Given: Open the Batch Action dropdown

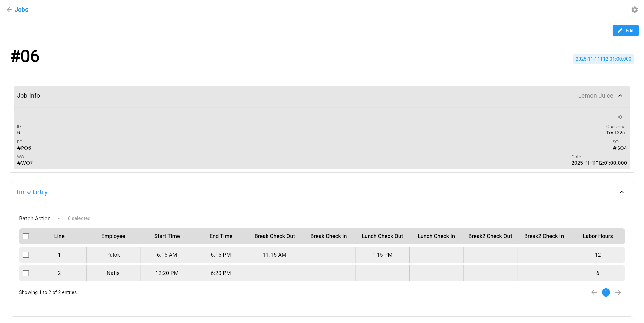Looking at the screenshot, I should pyautogui.click(x=40, y=218).
